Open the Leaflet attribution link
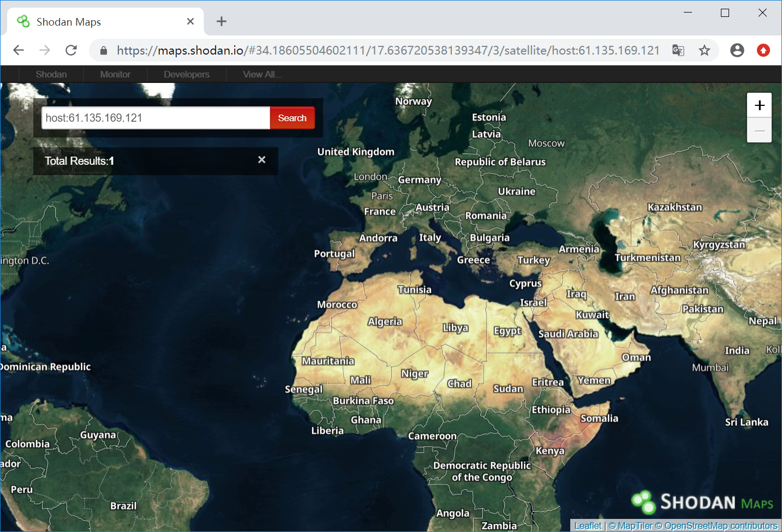 [x=588, y=525]
